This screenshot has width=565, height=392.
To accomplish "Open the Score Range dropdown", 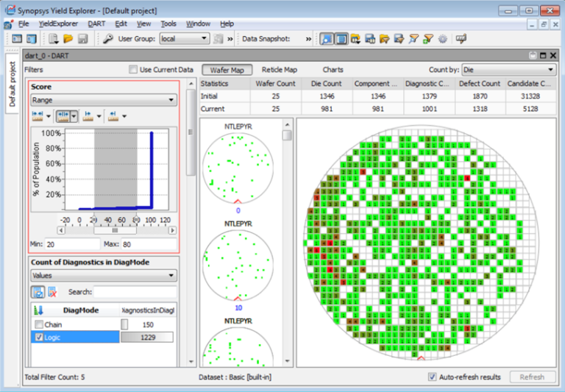I will 103,99.
